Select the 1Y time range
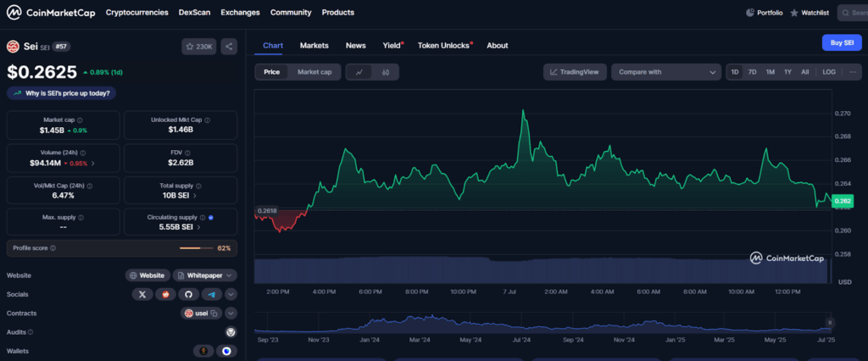Viewport: 868px width, 361px height. coord(787,72)
